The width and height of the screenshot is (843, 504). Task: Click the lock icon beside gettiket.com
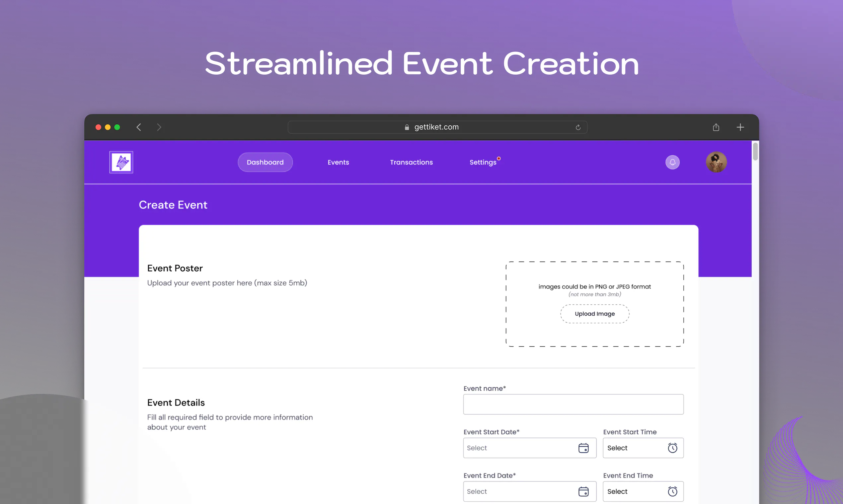click(x=407, y=127)
